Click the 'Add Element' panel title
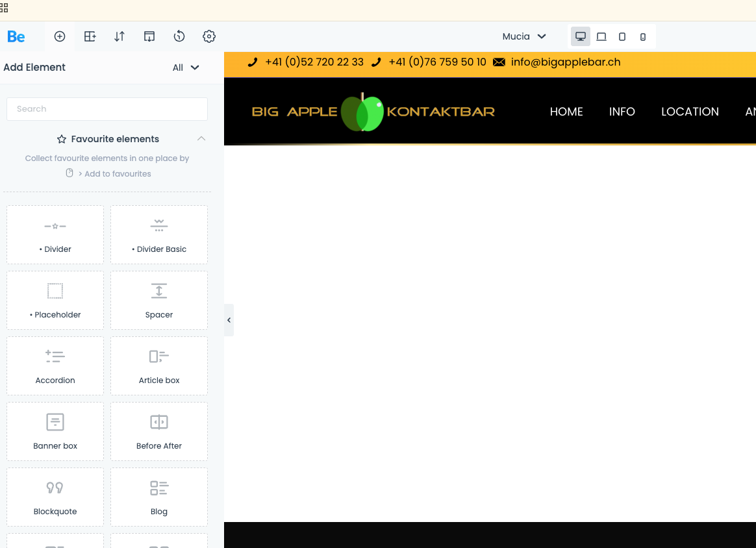This screenshot has width=756, height=548. pos(34,68)
